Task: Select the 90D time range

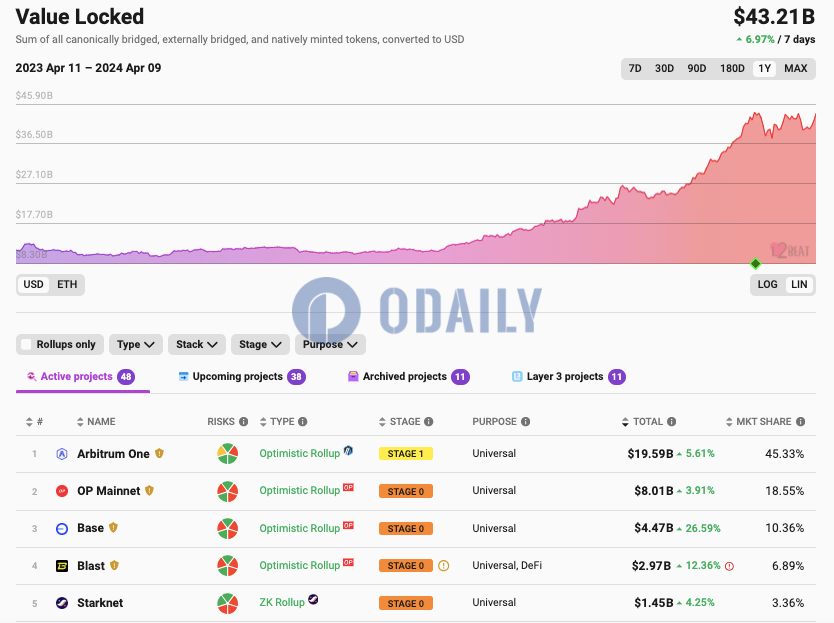Action: (x=697, y=69)
